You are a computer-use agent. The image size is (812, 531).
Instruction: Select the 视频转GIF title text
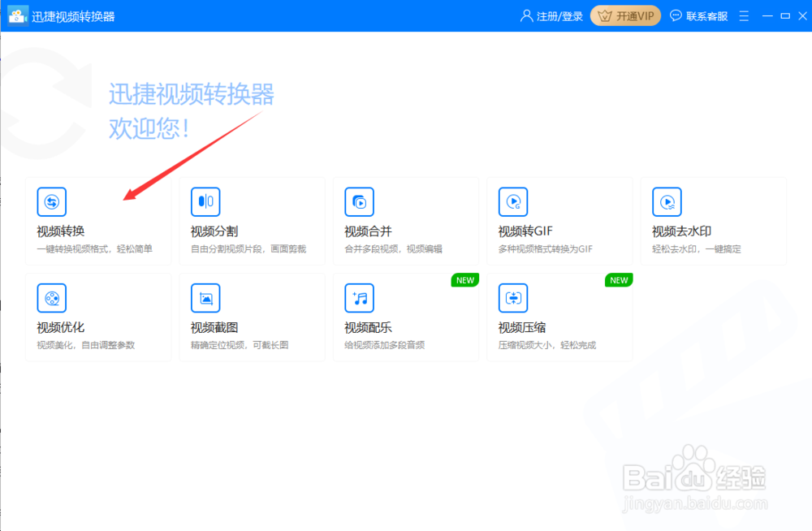tap(525, 231)
